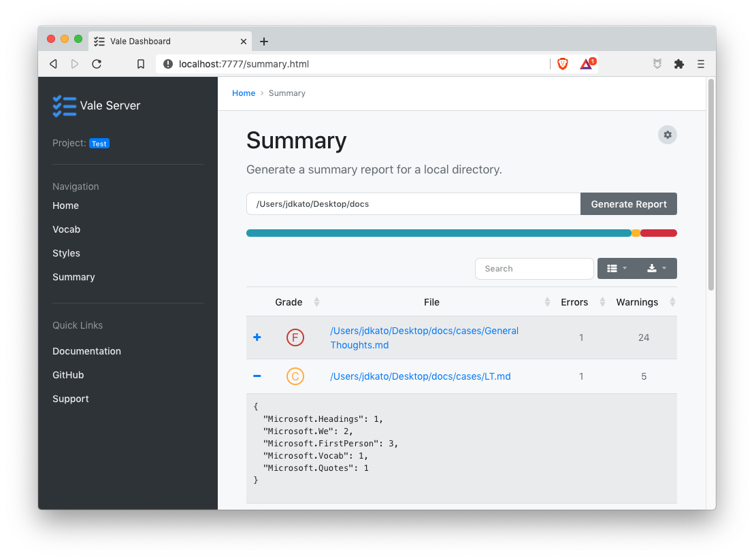Click the table Search field
This screenshot has height=560, width=754.
coord(534,269)
